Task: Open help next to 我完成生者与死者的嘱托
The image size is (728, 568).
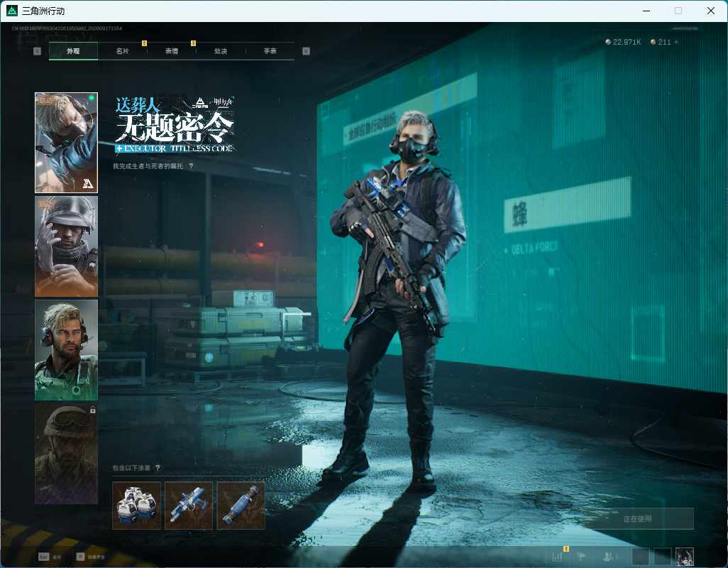Action: pyautogui.click(x=191, y=166)
